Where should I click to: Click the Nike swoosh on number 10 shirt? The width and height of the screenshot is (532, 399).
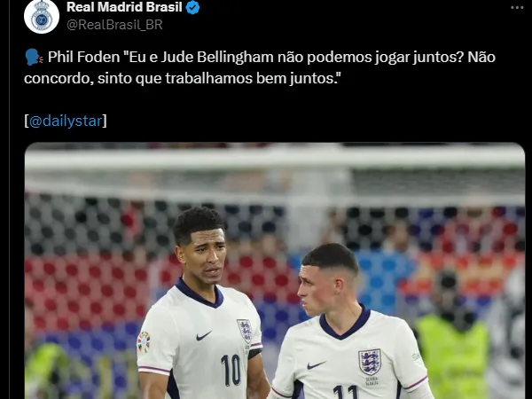[204, 335]
